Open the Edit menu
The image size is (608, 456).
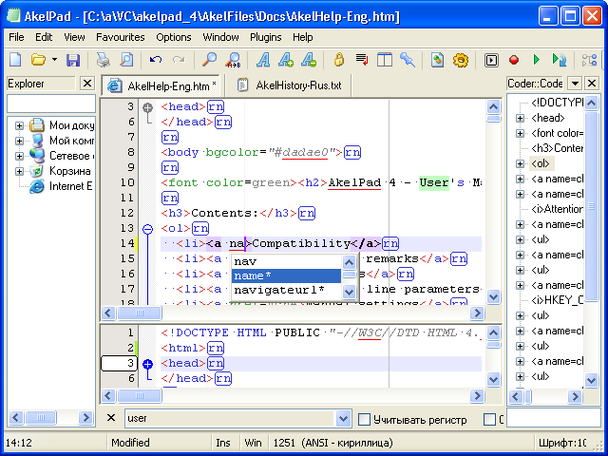tap(43, 37)
